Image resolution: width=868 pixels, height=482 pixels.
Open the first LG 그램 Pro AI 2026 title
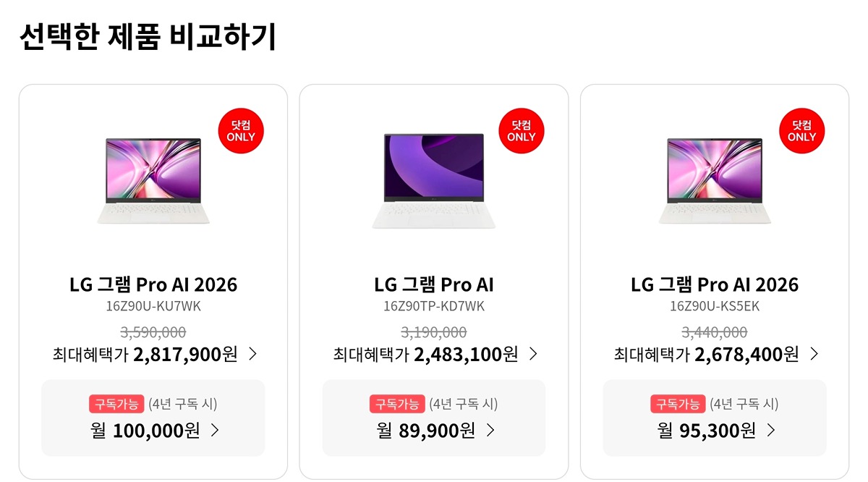[x=153, y=284]
